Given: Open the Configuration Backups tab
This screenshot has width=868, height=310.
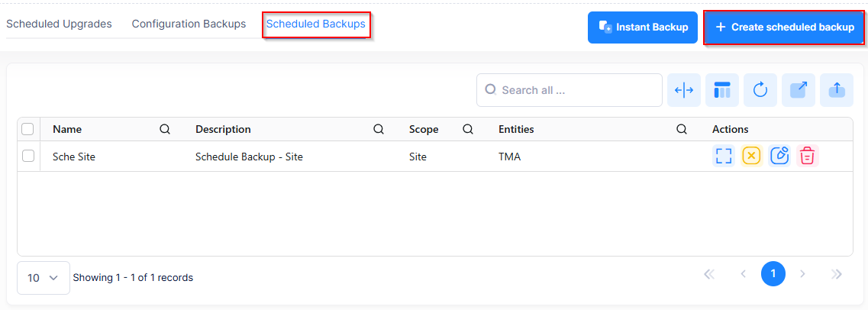Looking at the screenshot, I should click(189, 24).
